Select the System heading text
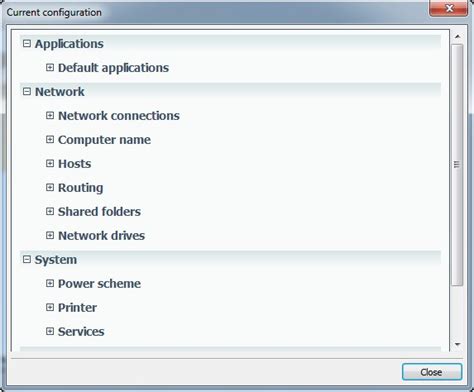 [56, 260]
